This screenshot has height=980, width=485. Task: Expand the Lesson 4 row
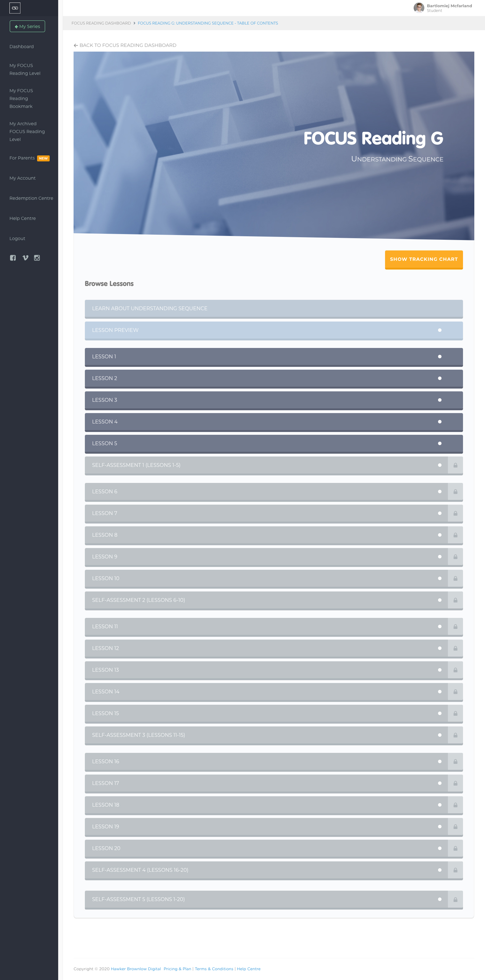click(274, 422)
